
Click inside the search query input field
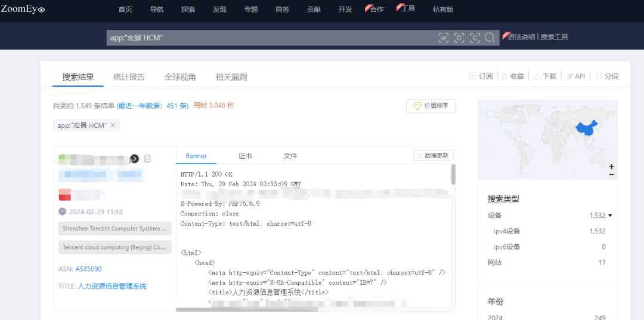271,38
